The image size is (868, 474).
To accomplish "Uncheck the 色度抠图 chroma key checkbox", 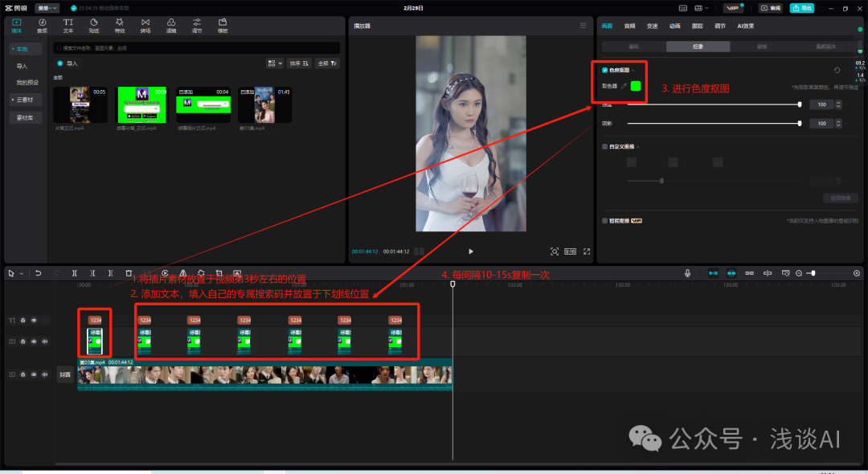I will point(605,71).
